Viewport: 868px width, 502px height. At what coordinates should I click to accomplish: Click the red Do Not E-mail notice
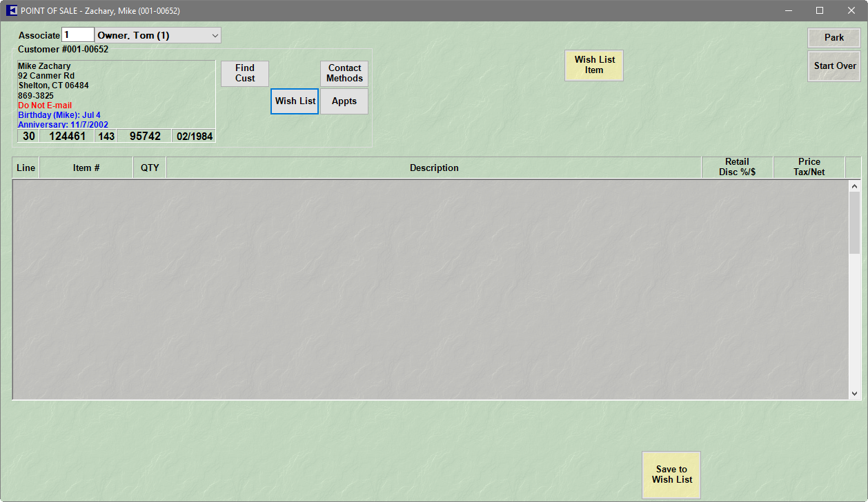point(45,106)
